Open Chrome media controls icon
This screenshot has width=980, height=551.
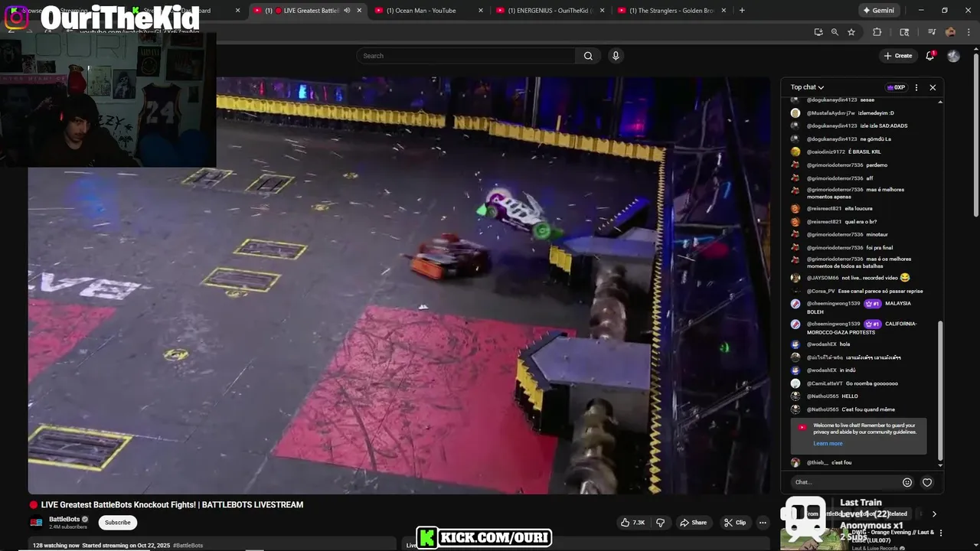click(932, 32)
